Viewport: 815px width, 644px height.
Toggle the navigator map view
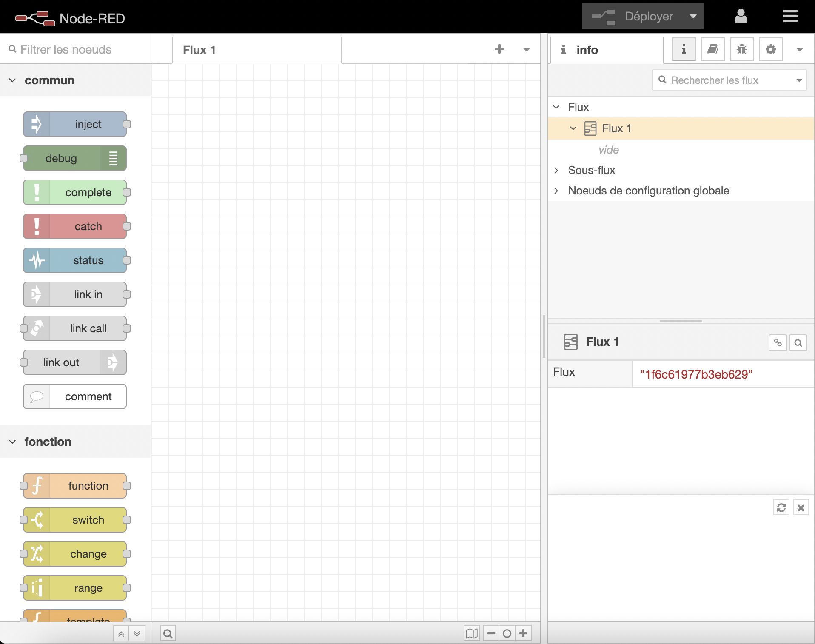[x=471, y=634]
